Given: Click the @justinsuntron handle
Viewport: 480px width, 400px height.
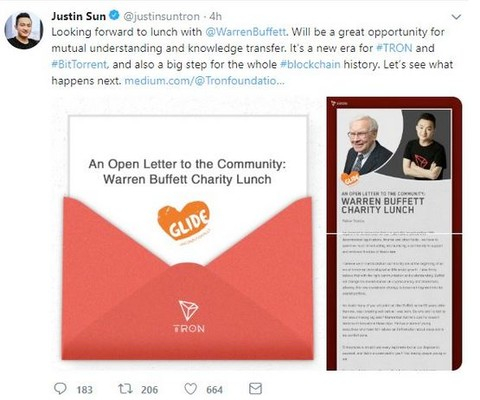Looking at the screenshot, I should click(x=162, y=16).
